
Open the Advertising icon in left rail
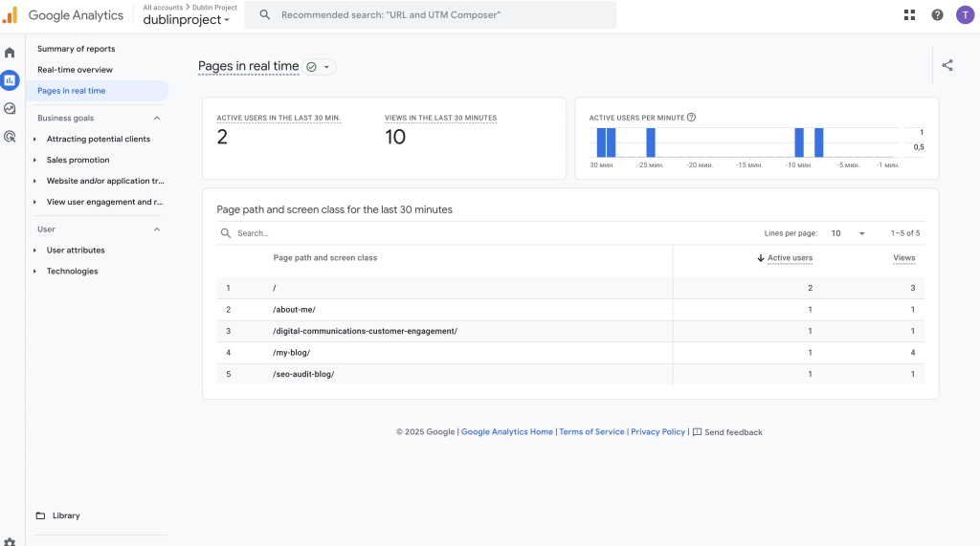10,137
